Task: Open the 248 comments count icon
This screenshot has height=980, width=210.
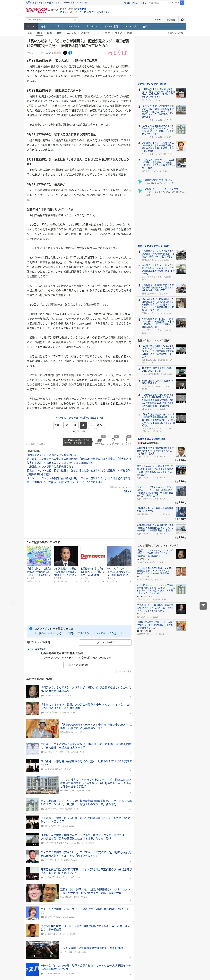Action: (x=50, y=53)
